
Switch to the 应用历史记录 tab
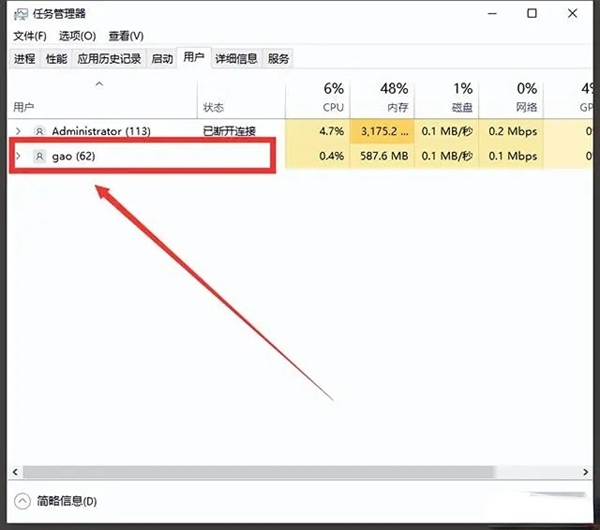(109, 59)
